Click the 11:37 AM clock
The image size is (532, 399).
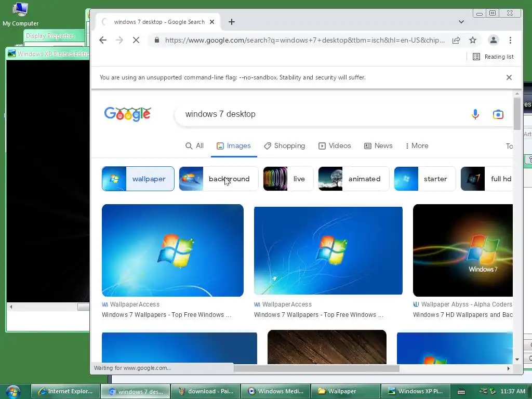[513, 391]
